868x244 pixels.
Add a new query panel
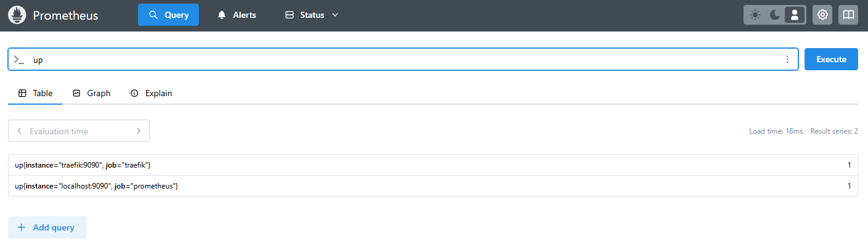tap(47, 227)
